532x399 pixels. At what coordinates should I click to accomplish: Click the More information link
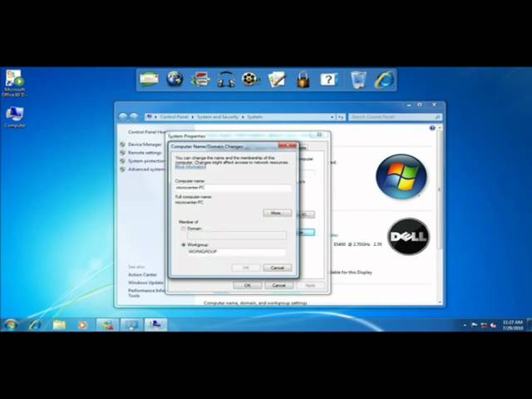[x=190, y=167]
